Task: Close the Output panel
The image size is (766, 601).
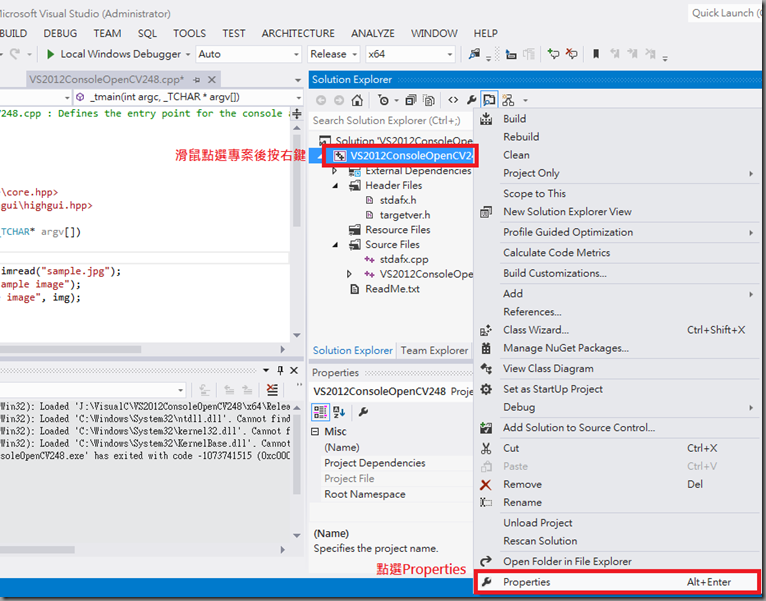Action: coord(294,370)
